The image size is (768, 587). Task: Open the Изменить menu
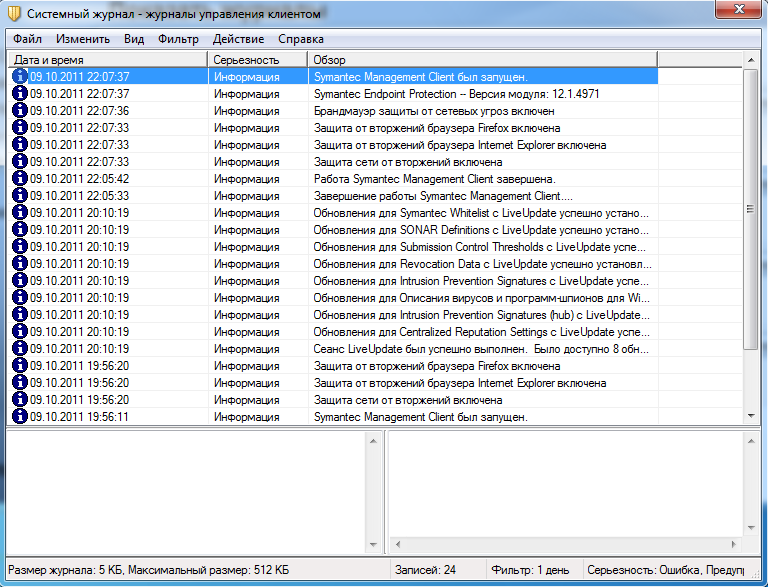[x=83, y=39]
